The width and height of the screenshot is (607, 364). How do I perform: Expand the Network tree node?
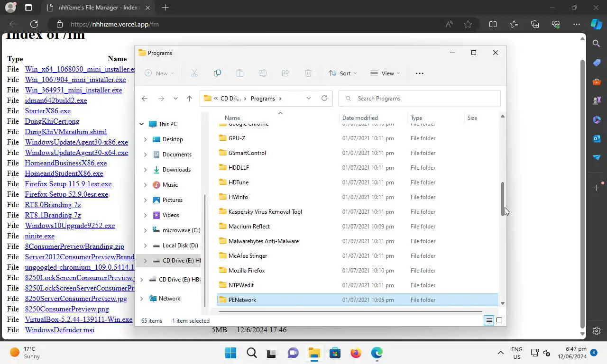141,299
